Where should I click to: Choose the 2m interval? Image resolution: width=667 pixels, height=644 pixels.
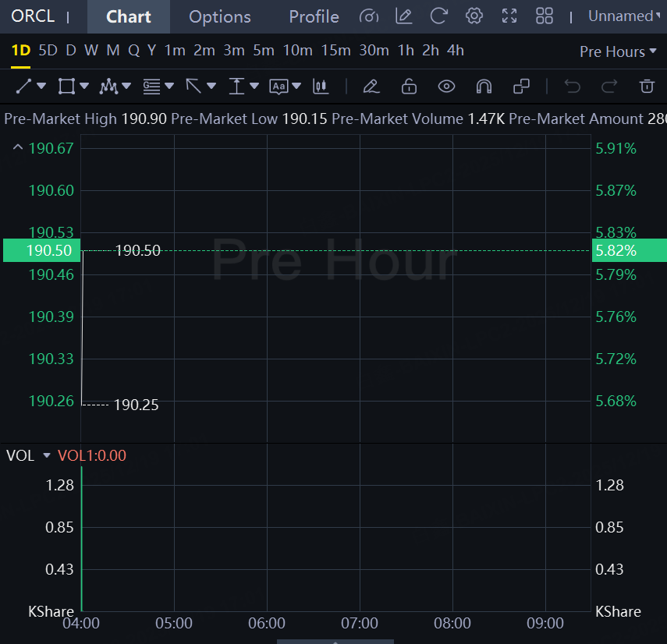coord(204,51)
